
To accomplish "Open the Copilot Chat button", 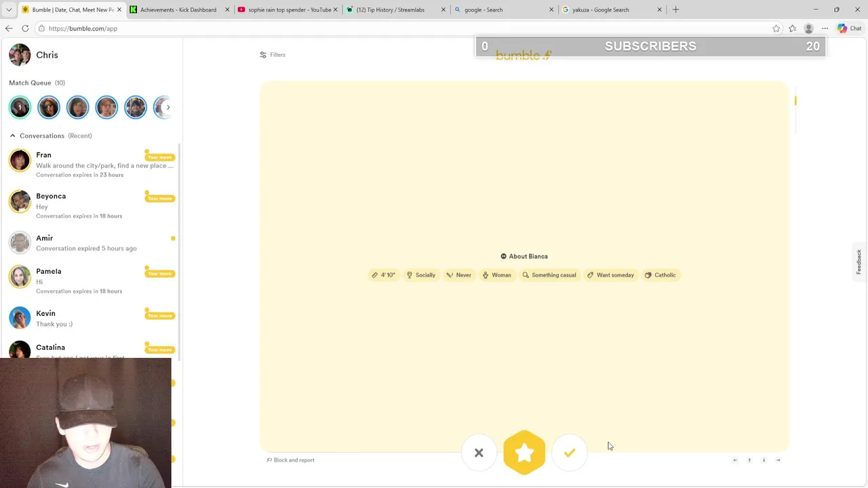I will coord(849,28).
